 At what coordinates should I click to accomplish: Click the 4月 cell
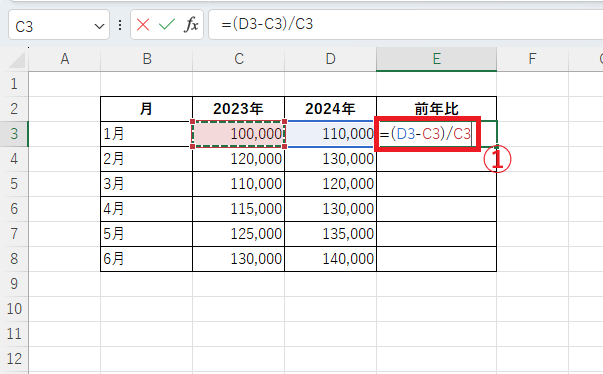point(147,209)
